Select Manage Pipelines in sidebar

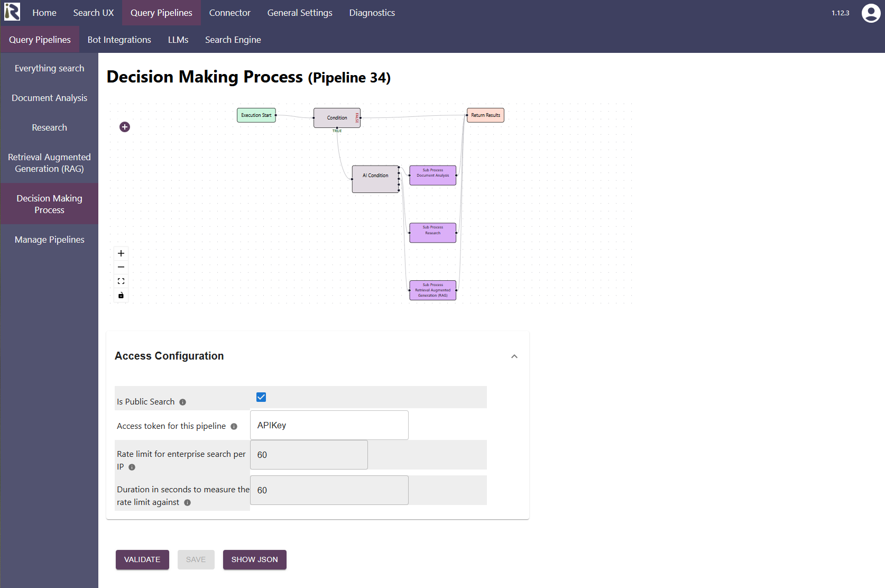(49, 240)
